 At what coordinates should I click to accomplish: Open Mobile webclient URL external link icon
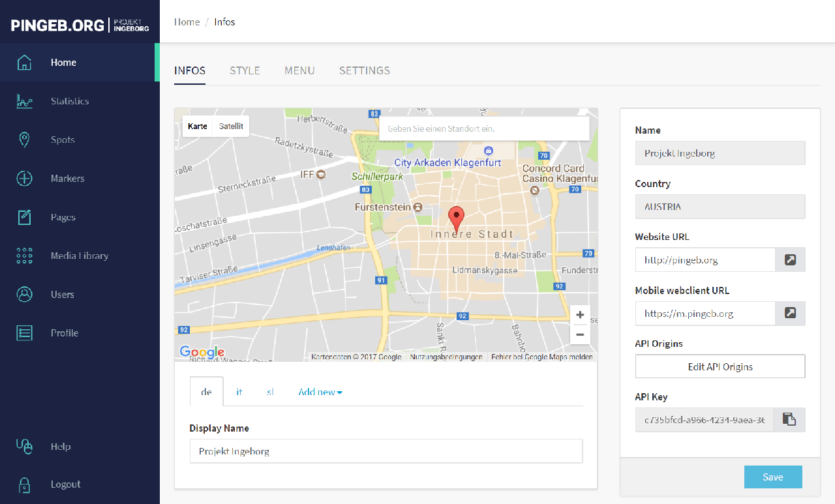(x=790, y=313)
